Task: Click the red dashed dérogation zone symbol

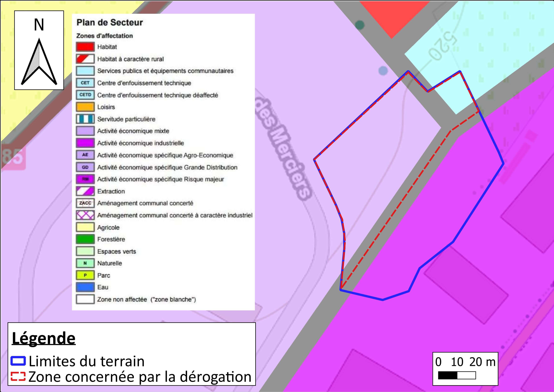Action: point(18,377)
